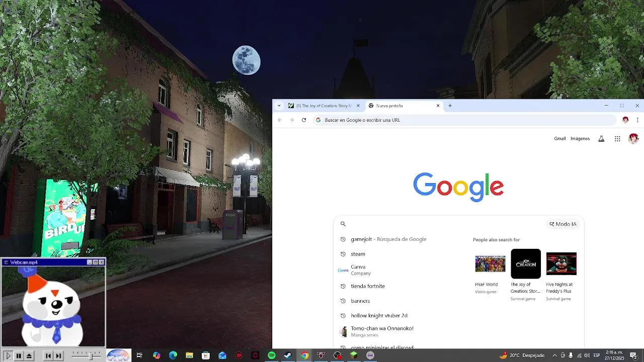644x362 pixels.
Task: Select the Nueva pestaña tab
Action: pos(404,106)
